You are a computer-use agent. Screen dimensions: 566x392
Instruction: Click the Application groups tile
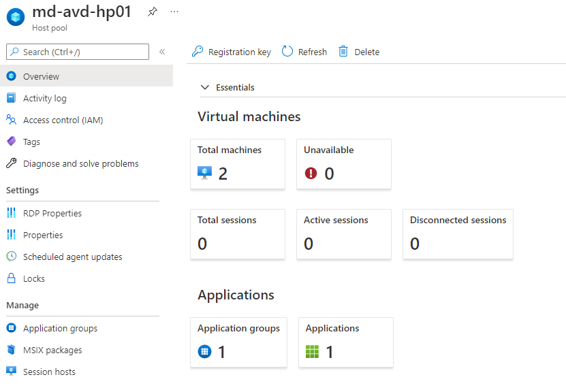tap(238, 342)
